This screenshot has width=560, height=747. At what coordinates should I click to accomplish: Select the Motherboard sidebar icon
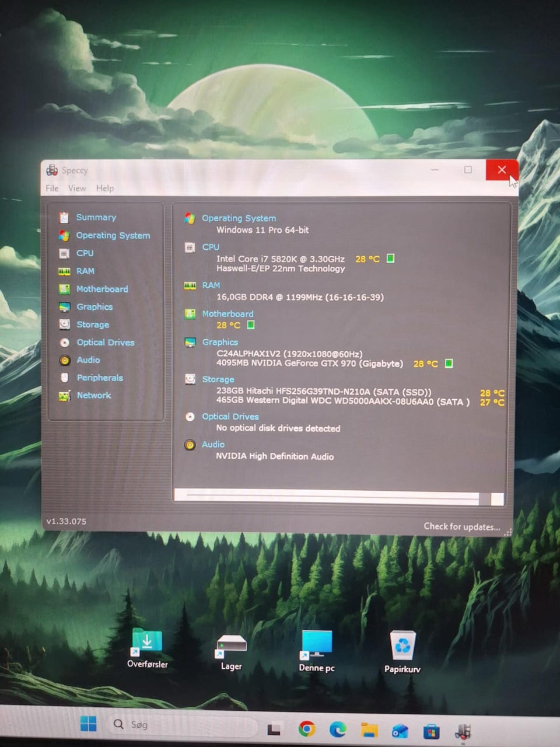pos(64,289)
